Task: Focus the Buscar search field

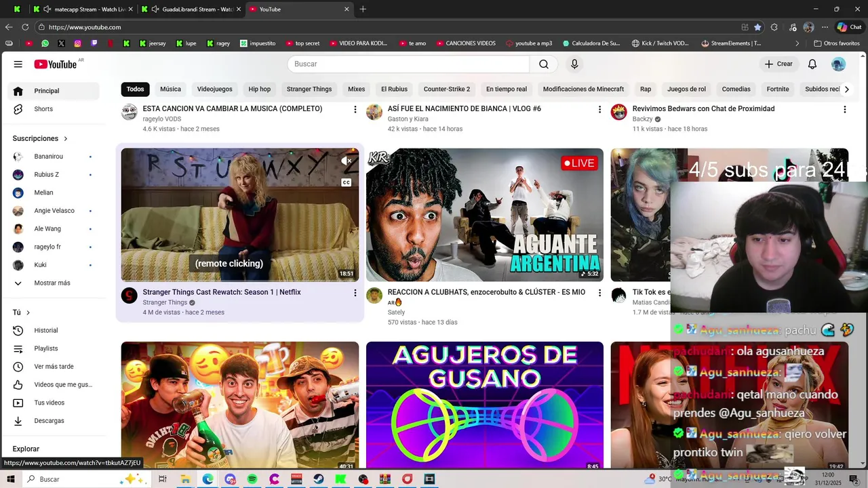Action: [408, 64]
